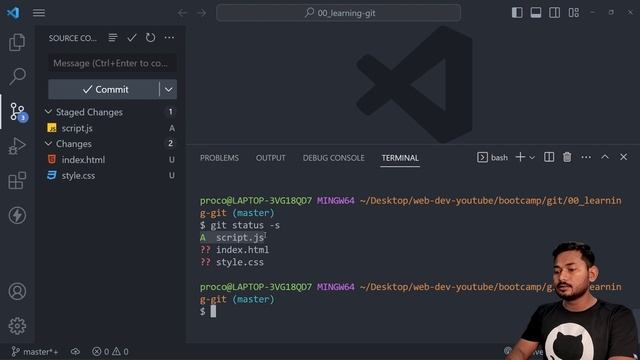The height and width of the screenshot is (360, 640).
Task: Close the terminal panel
Action: pos(623,157)
